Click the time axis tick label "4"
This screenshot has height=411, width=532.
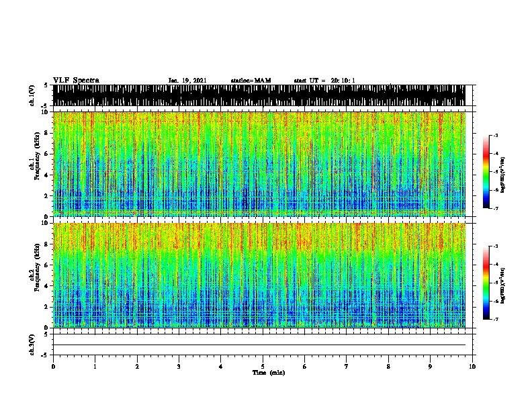(221, 367)
